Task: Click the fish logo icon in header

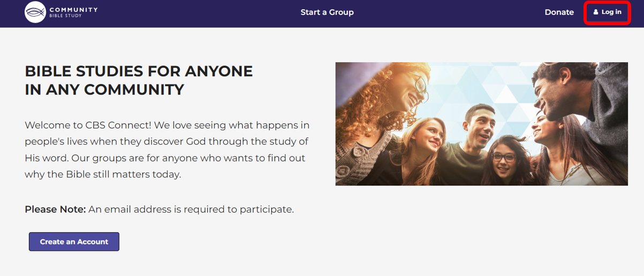Action: (35, 12)
